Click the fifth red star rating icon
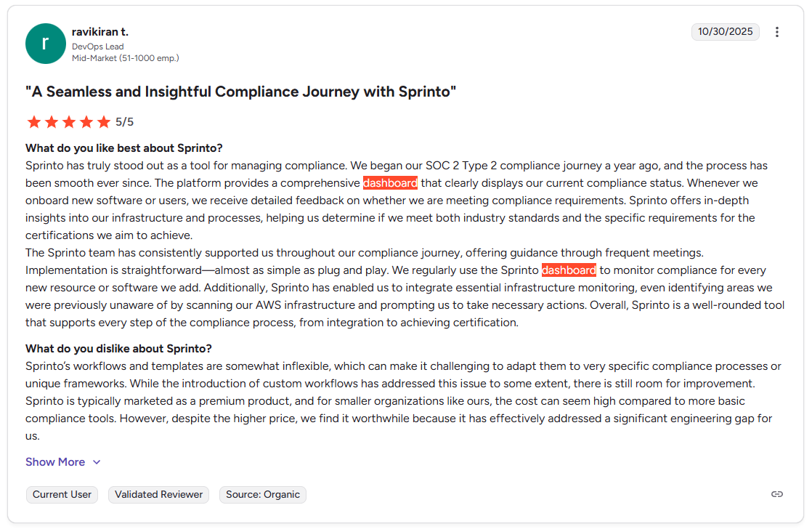Viewport: 812px width, 529px height. click(104, 122)
